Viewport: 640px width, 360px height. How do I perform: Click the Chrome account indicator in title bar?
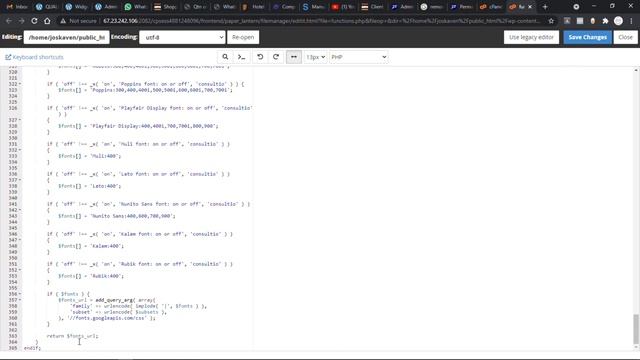576,7
